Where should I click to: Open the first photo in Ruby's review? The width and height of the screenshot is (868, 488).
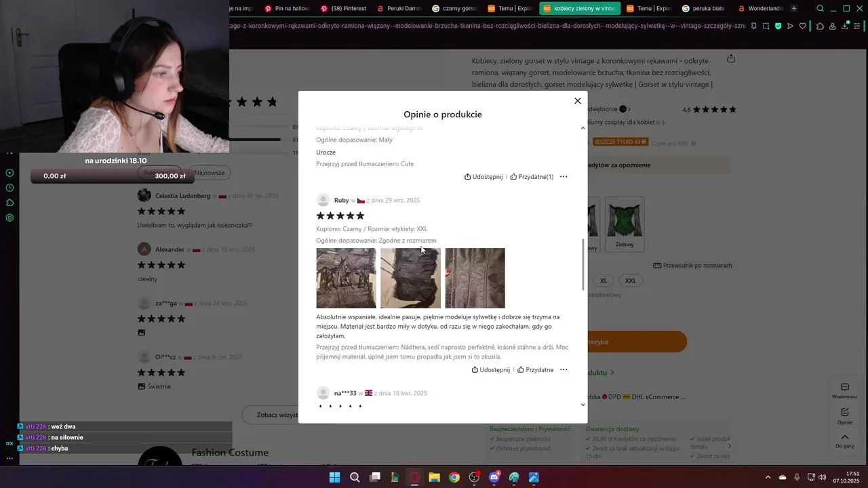[x=346, y=278]
